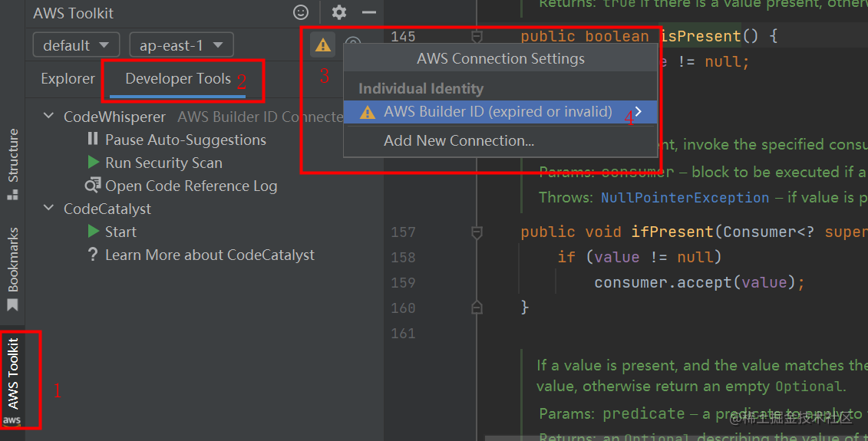The width and height of the screenshot is (868, 441).
Task: Click the connection warning triangle icon
Action: click(323, 44)
